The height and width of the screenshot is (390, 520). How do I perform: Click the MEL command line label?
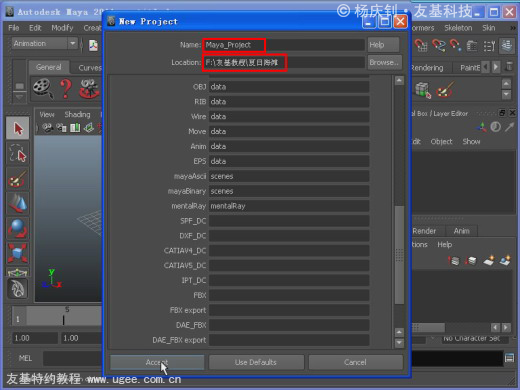click(x=25, y=358)
